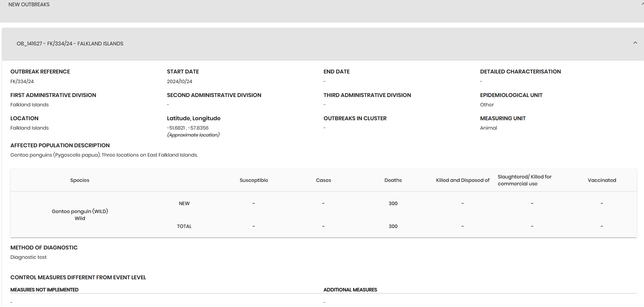Select the start date value 2024/10/24

coord(180,81)
